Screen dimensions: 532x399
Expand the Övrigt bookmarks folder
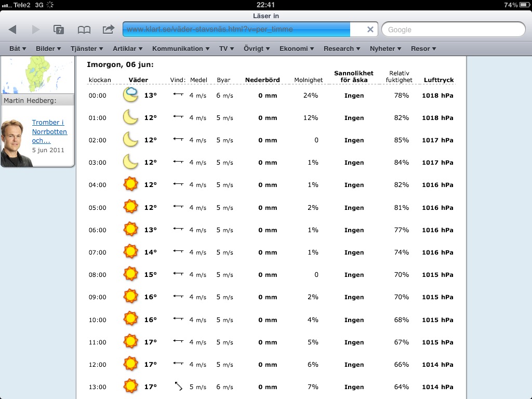point(257,48)
